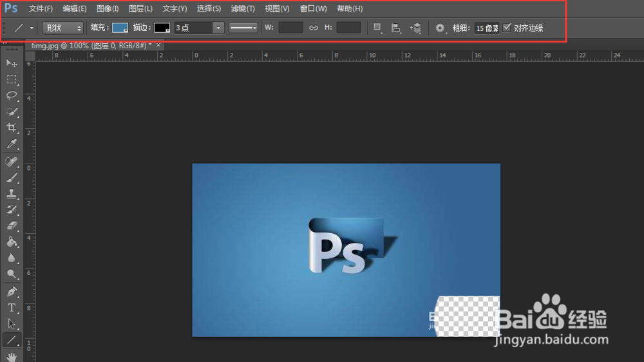The height and width of the screenshot is (362, 644).
Task: Select the Line tool in toolbox
Action: (12, 340)
